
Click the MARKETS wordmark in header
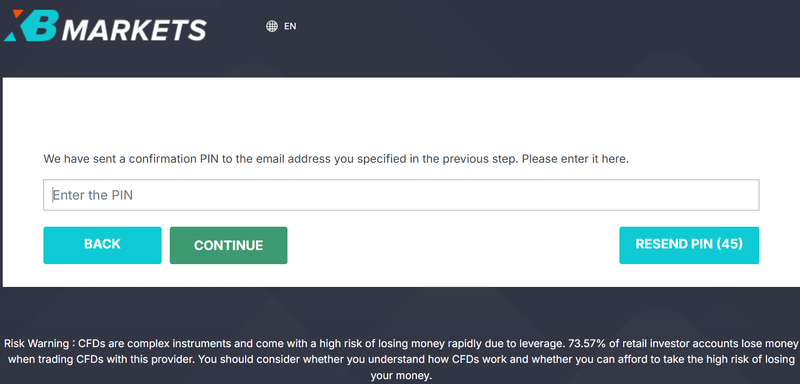pos(134,30)
